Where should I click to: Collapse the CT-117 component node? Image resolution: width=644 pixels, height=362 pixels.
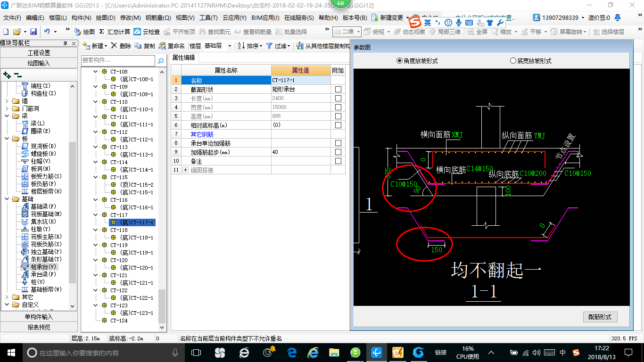pyautogui.click(x=96, y=215)
